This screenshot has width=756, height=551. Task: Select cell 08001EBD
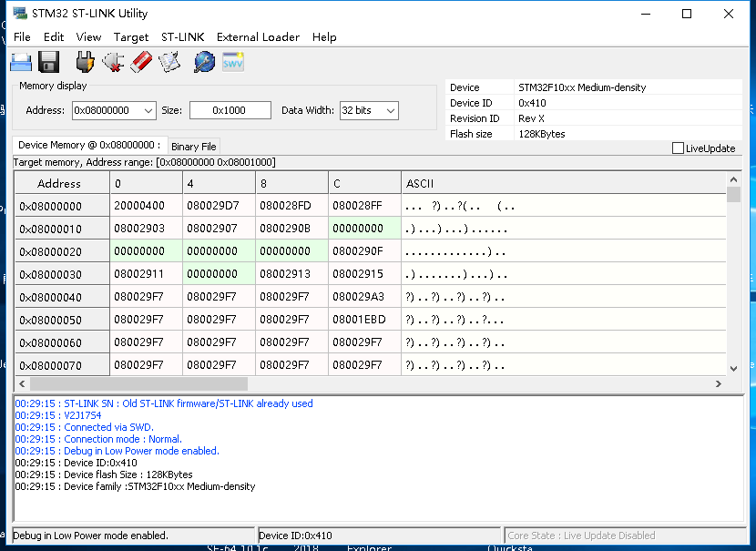(364, 319)
